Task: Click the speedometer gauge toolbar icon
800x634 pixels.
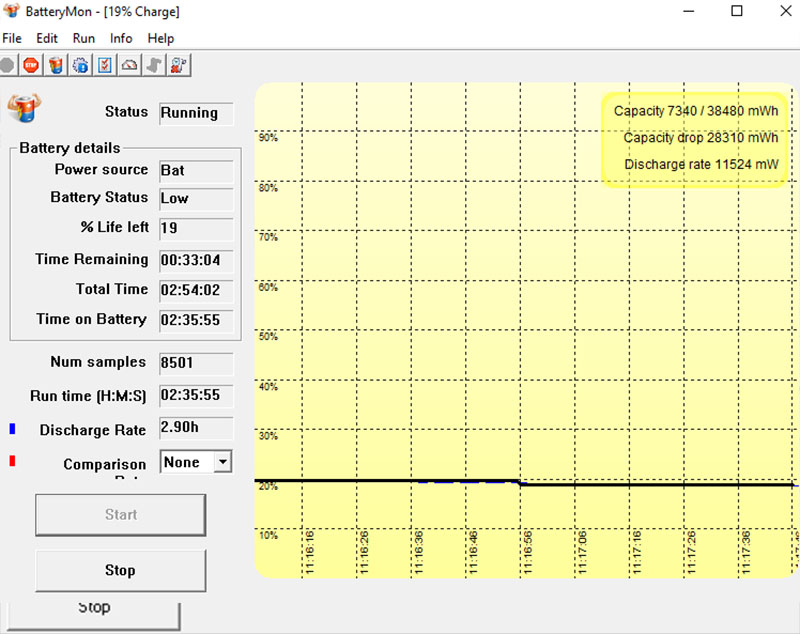Action: click(129, 65)
